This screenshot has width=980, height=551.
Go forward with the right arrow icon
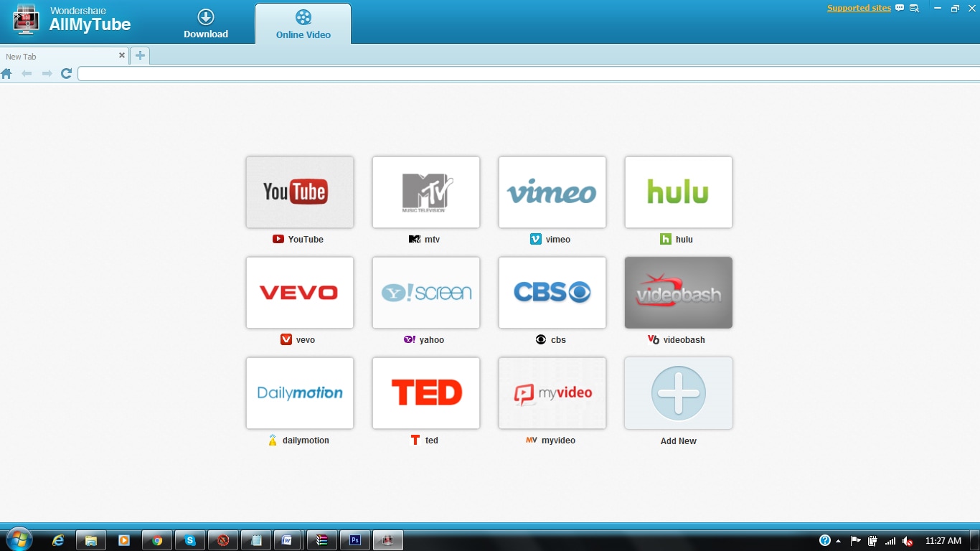(47, 73)
